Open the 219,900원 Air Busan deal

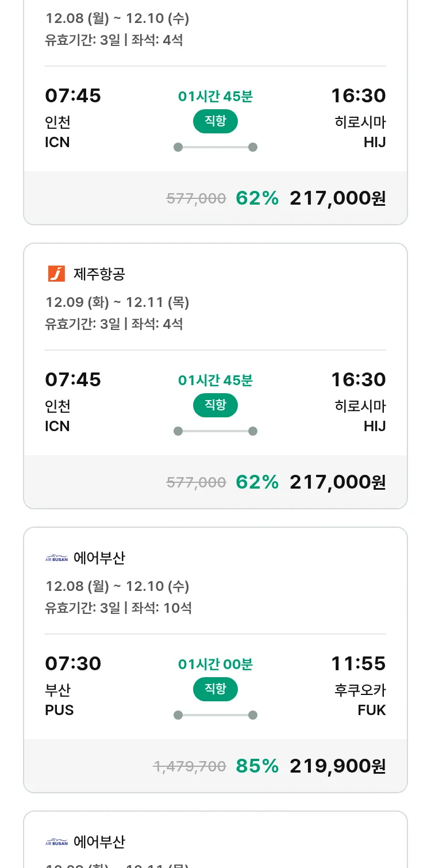point(337,766)
